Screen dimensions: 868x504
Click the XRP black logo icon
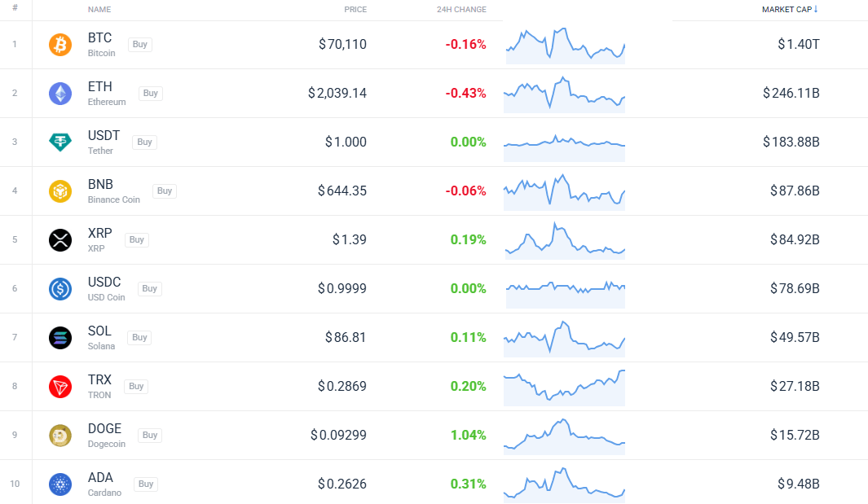(x=60, y=240)
